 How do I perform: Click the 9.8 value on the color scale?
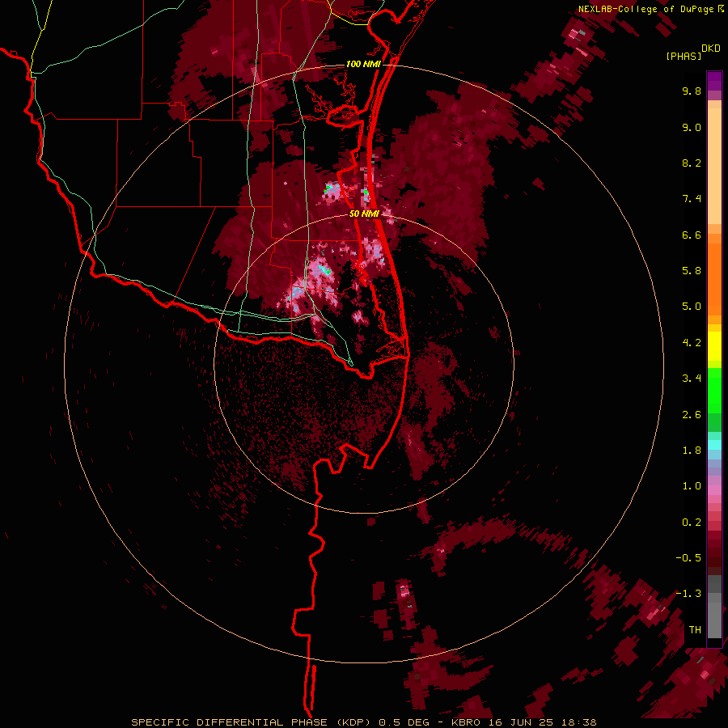[692, 91]
